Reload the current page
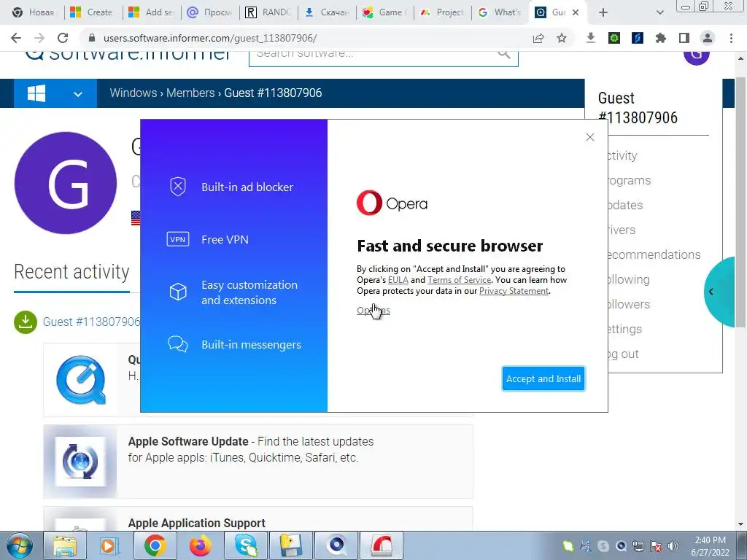 tap(63, 38)
